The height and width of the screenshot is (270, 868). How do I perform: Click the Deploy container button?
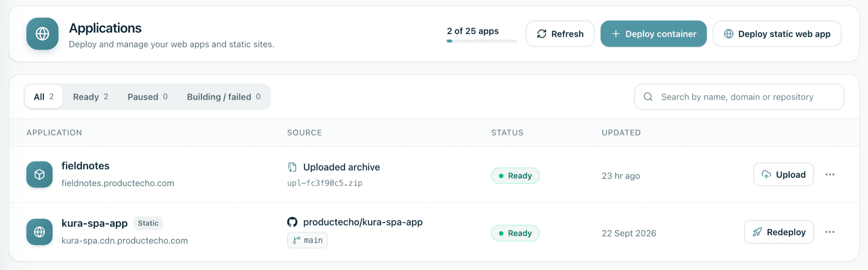point(653,34)
